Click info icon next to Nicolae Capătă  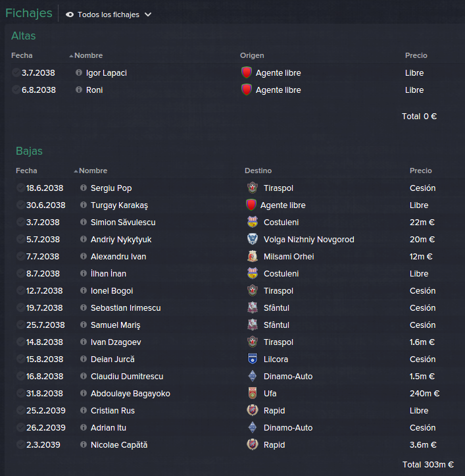(84, 444)
